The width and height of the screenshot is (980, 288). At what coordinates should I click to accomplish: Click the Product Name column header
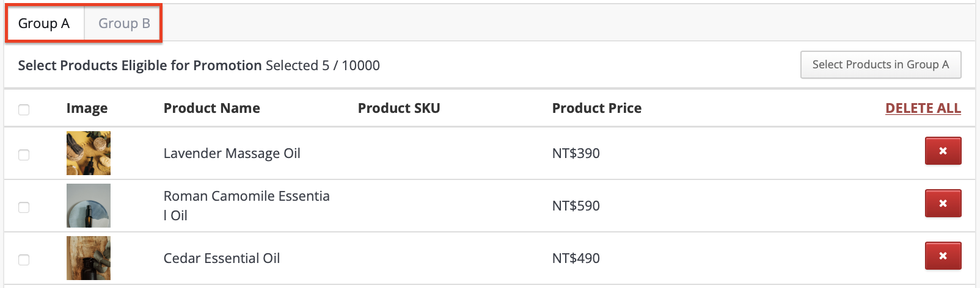[211, 108]
